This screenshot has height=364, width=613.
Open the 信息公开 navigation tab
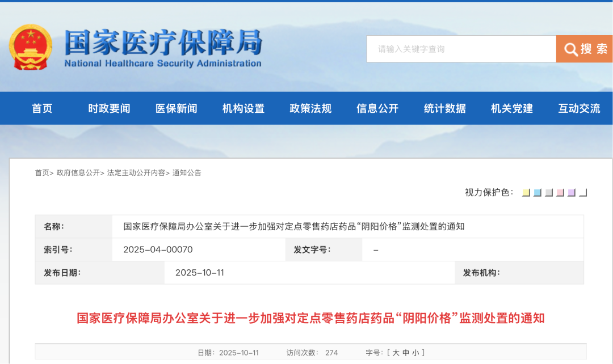[x=377, y=108]
